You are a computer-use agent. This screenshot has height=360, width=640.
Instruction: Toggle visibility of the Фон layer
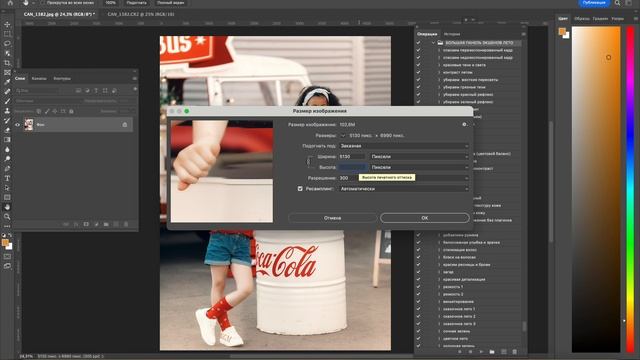click(18, 125)
